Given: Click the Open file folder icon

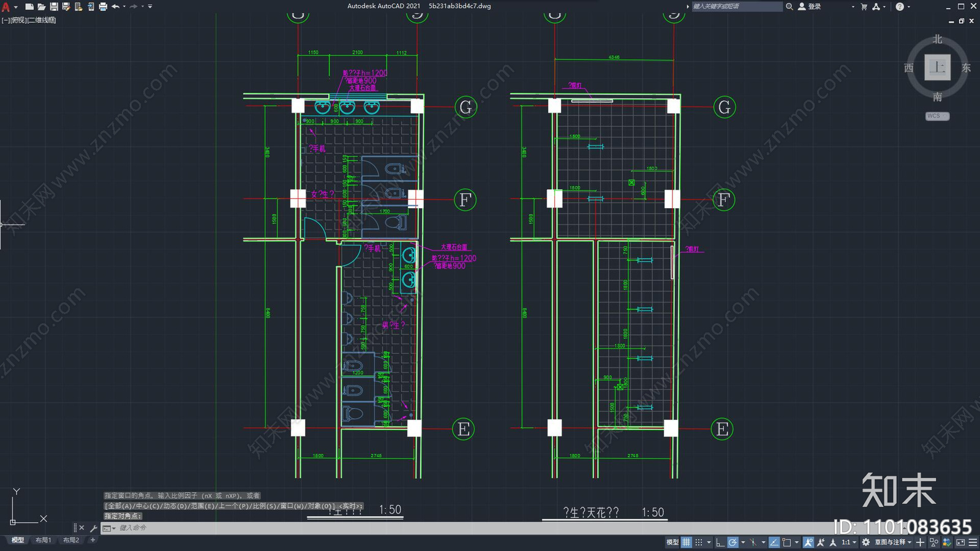Looking at the screenshot, I should (41, 7).
